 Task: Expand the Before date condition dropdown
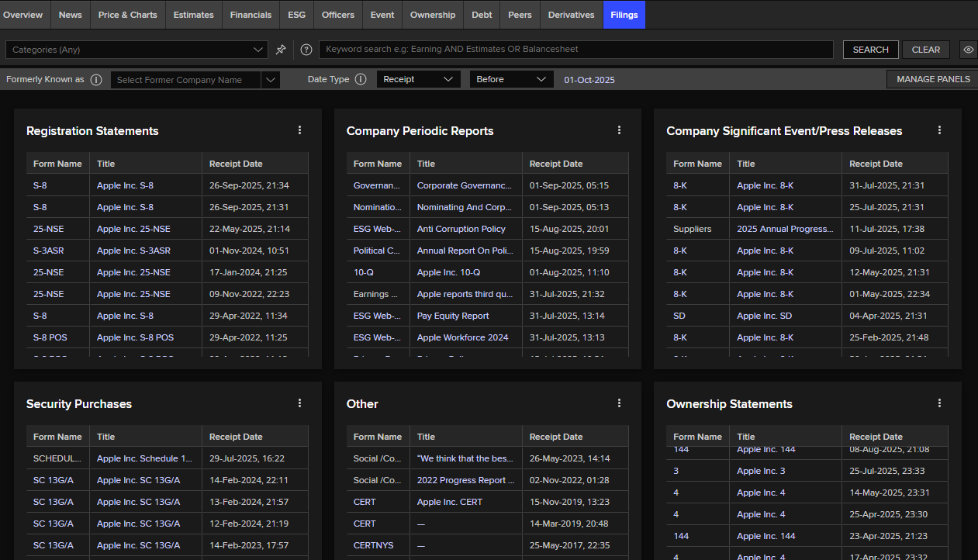[x=511, y=79]
